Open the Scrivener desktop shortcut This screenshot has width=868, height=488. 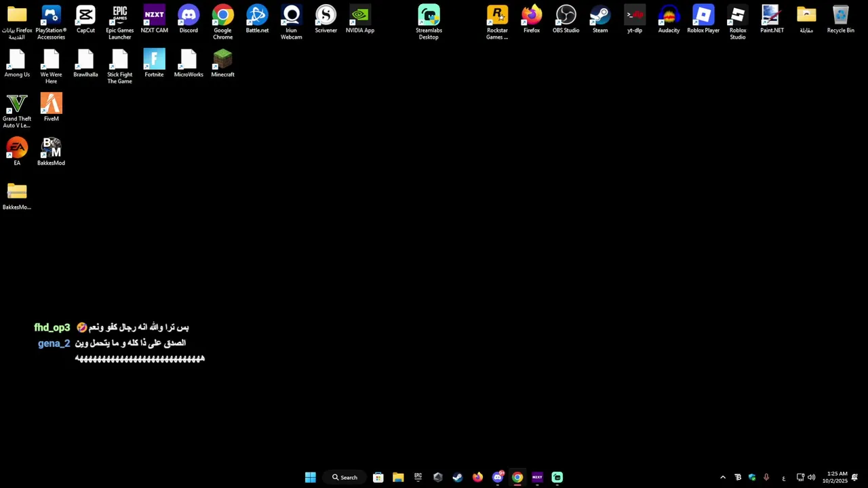tap(325, 20)
